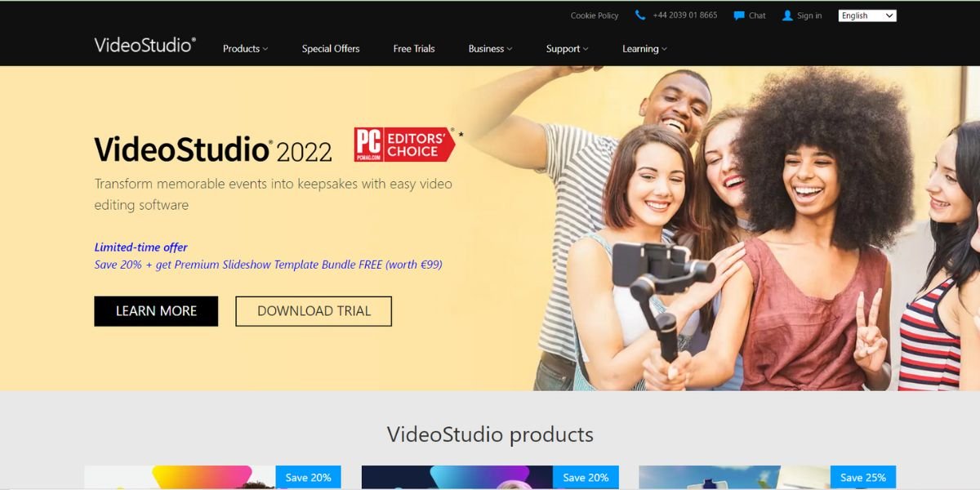Go to Free Trials page
Viewport: 980px width, 490px height.
[414, 49]
